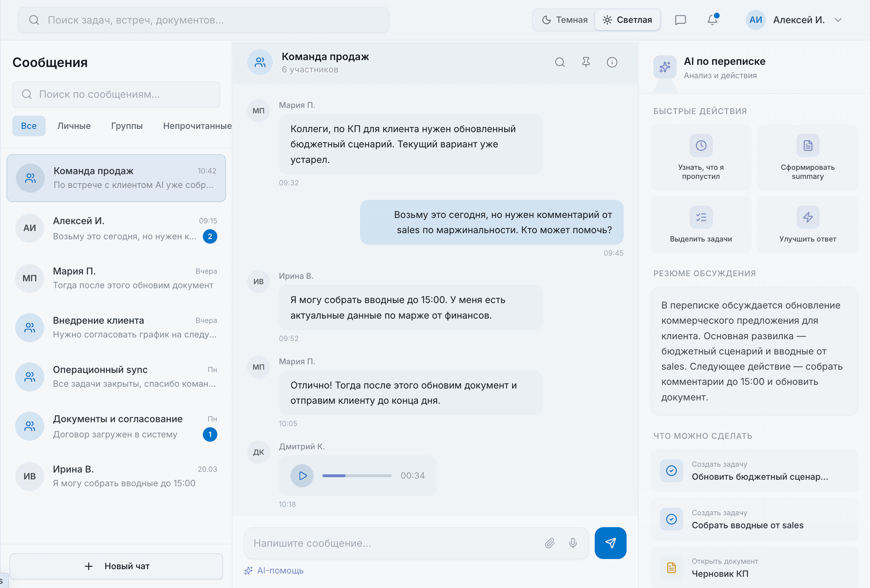Pin the Команда продаж conversation
Image resolution: width=870 pixels, height=588 pixels.
pos(586,62)
